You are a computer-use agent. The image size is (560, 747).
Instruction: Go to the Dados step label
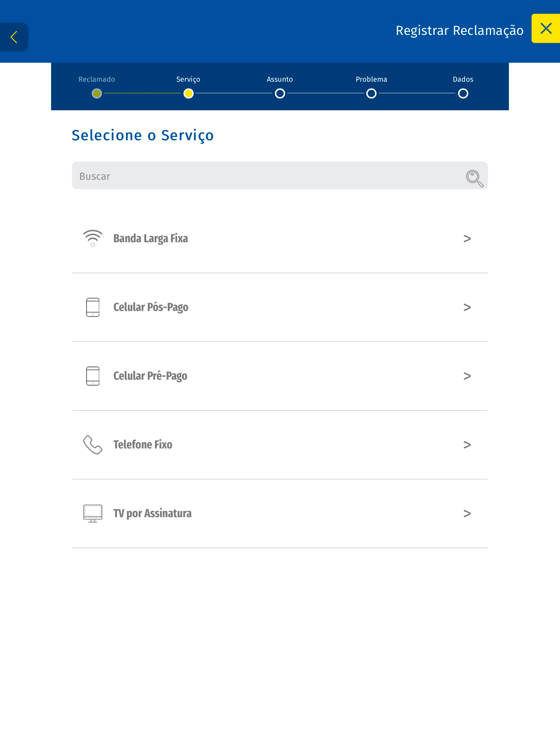[x=463, y=79]
